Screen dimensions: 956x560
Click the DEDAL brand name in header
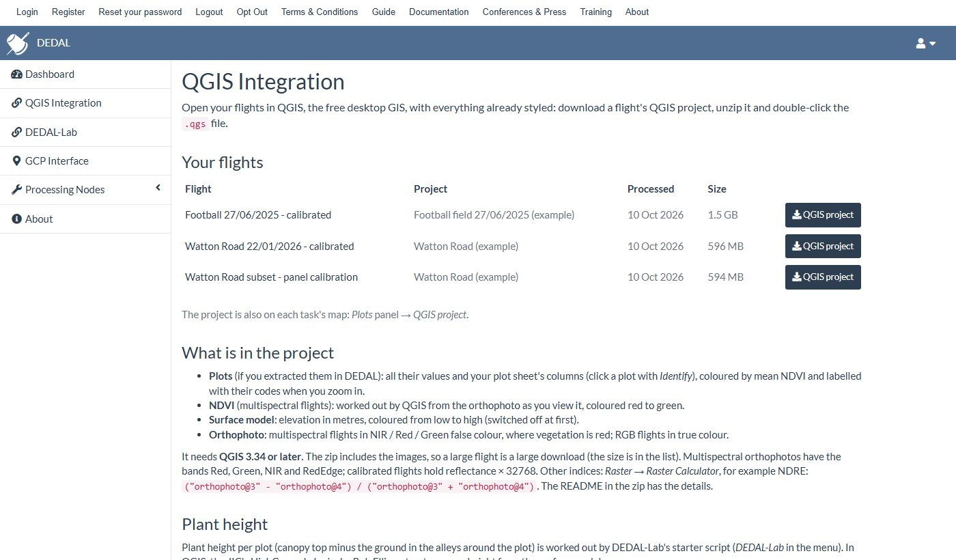pos(53,43)
